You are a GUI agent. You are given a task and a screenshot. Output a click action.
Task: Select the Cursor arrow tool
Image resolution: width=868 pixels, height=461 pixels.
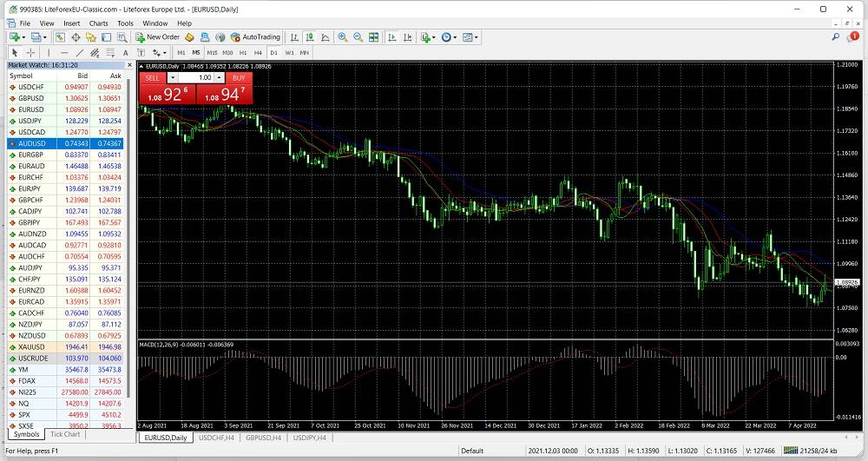(x=15, y=53)
